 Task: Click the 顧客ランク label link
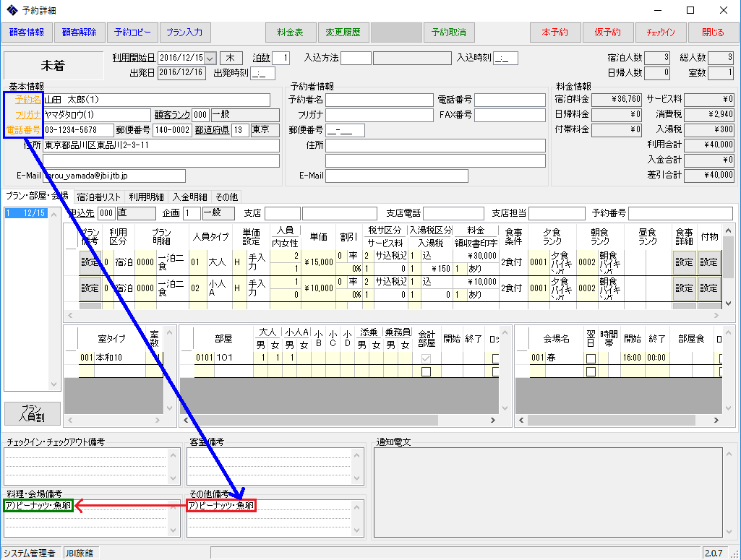tap(172, 115)
